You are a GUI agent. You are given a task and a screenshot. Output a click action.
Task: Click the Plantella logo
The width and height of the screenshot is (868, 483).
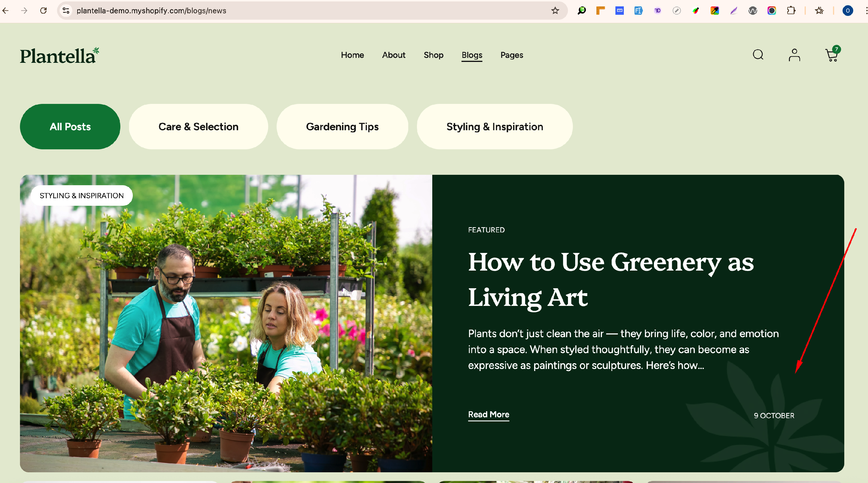tap(59, 56)
